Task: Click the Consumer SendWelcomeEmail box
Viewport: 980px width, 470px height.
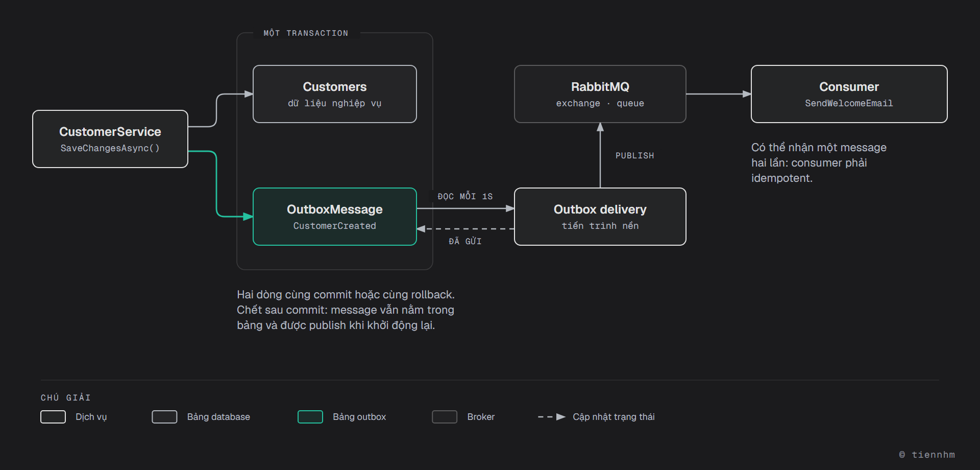Action: click(x=849, y=94)
